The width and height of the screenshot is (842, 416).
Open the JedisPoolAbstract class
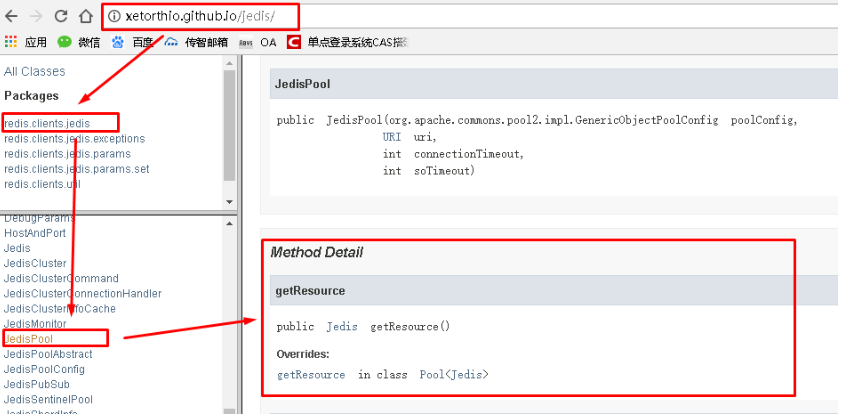coord(48,354)
